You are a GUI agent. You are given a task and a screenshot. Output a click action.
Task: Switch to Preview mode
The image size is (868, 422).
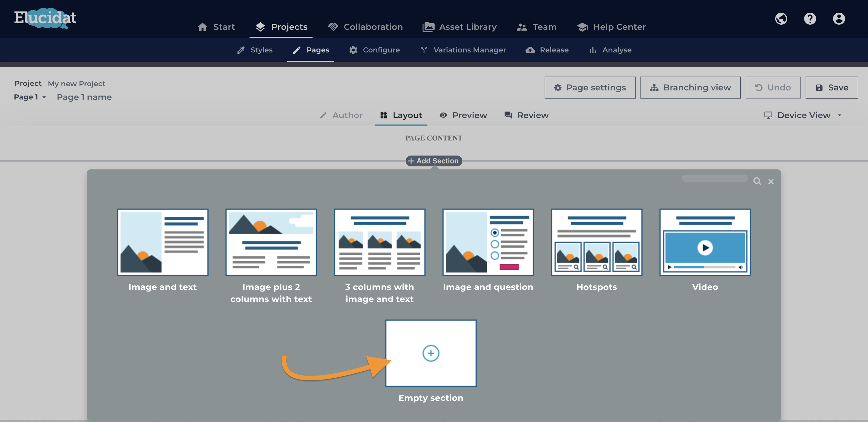coord(463,115)
